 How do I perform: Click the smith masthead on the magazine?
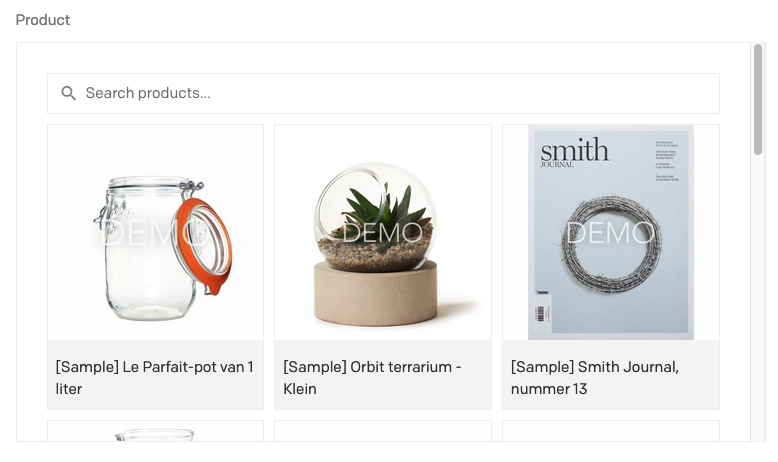[574, 151]
